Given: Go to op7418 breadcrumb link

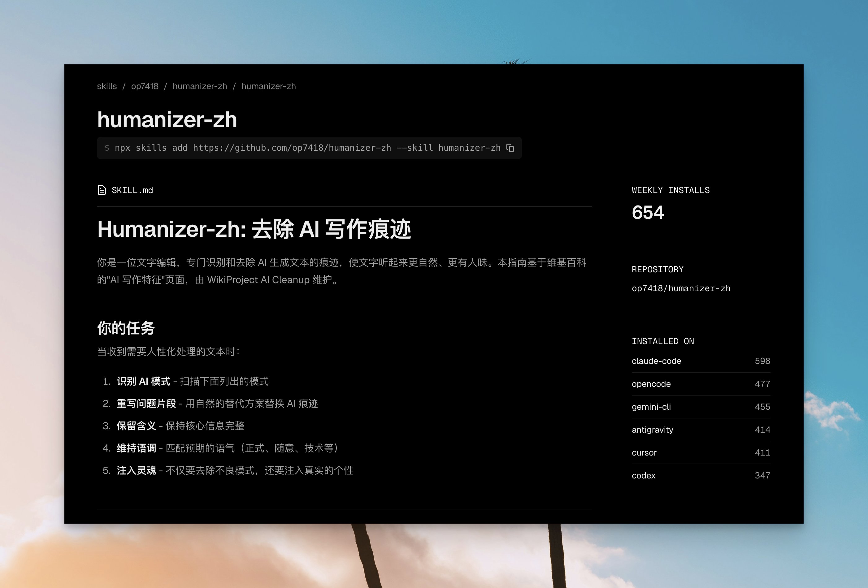Looking at the screenshot, I should pyautogui.click(x=145, y=86).
